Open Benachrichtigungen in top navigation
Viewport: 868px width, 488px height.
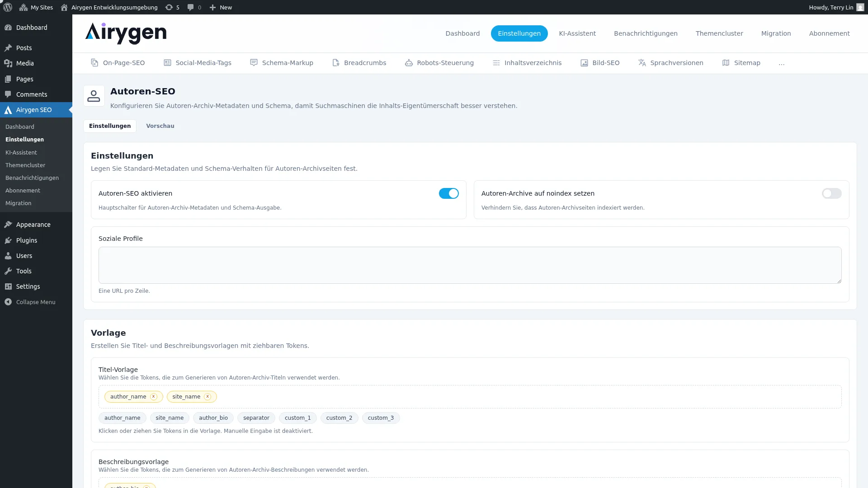coord(646,33)
